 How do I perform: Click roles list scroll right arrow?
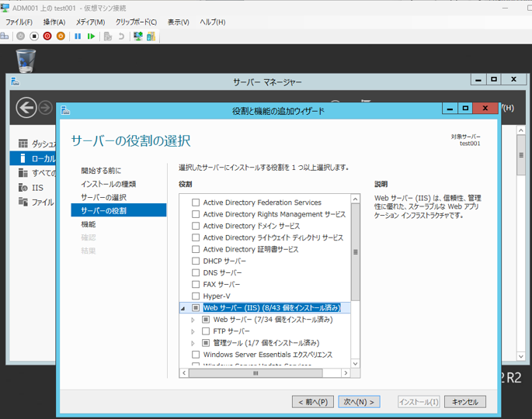click(x=346, y=373)
